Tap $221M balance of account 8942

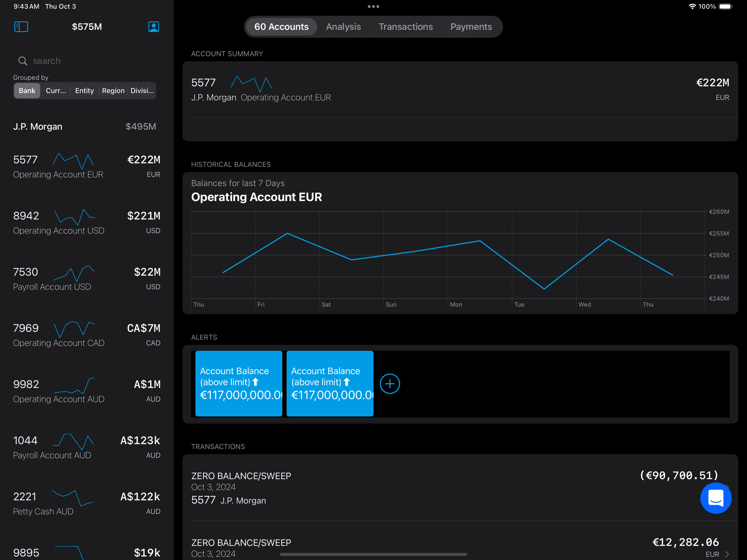(x=144, y=216)
